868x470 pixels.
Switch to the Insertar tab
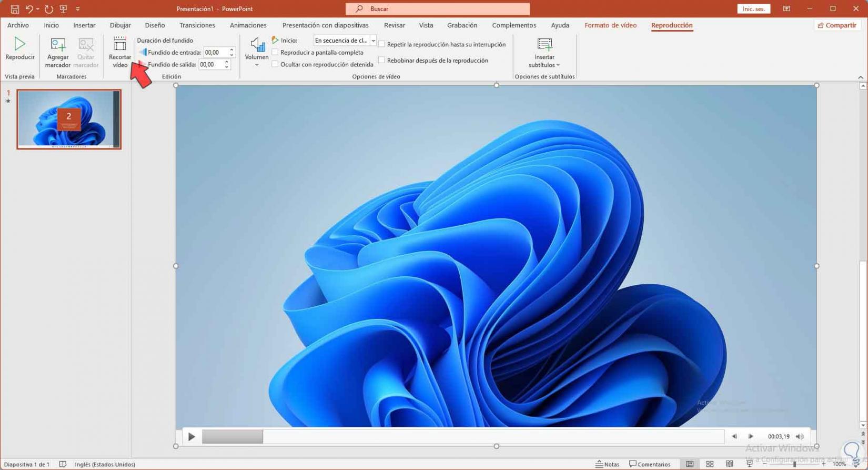tap(84, 25)
